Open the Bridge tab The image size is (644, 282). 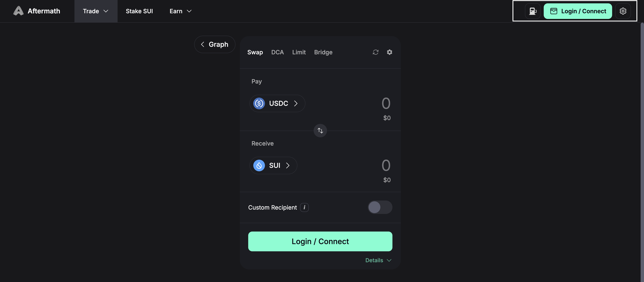coord(323,52)
